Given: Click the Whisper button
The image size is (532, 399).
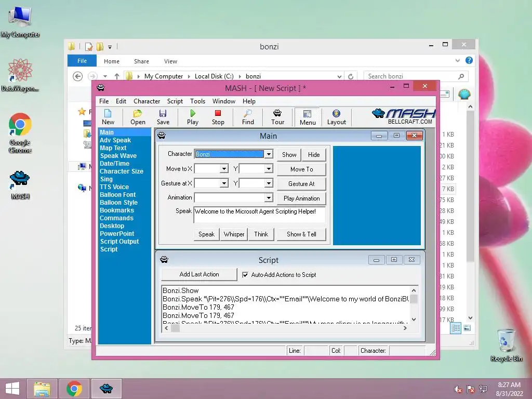Looking at the screenshot, I should (234, 234).
